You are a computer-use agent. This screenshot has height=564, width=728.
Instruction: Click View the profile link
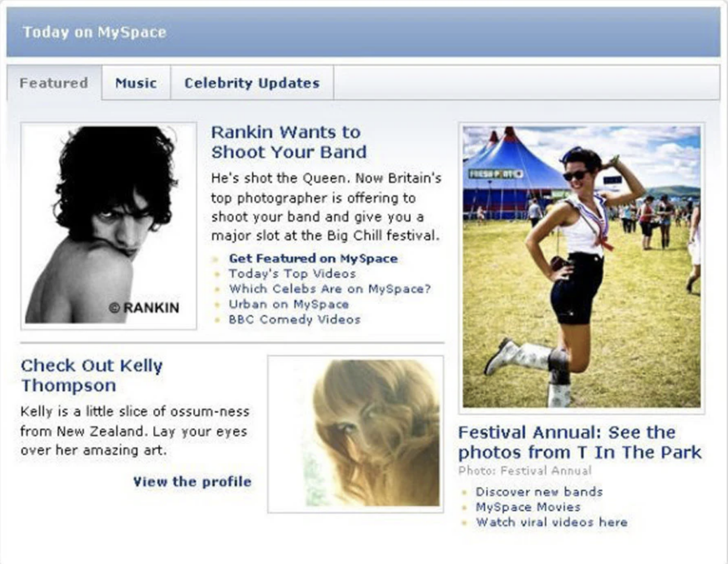click(192, 481)
